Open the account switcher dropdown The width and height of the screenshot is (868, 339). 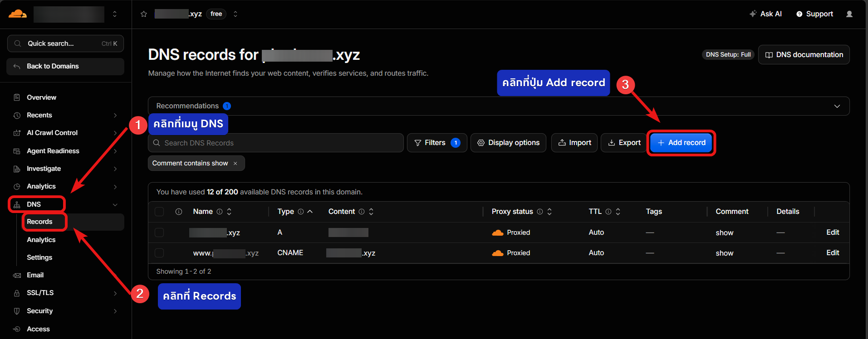(115, 14)
